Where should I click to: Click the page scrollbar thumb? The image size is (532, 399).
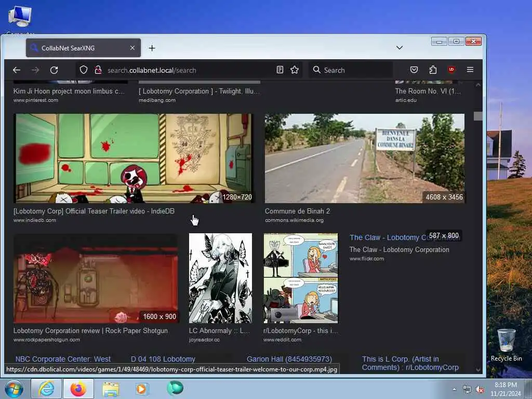pos(478,116)
